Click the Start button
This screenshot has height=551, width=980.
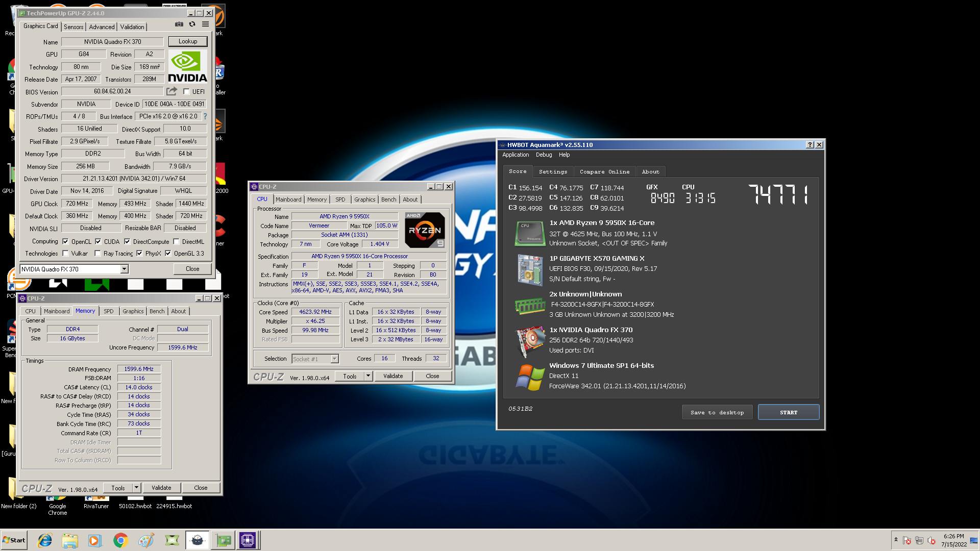point(14,540)
